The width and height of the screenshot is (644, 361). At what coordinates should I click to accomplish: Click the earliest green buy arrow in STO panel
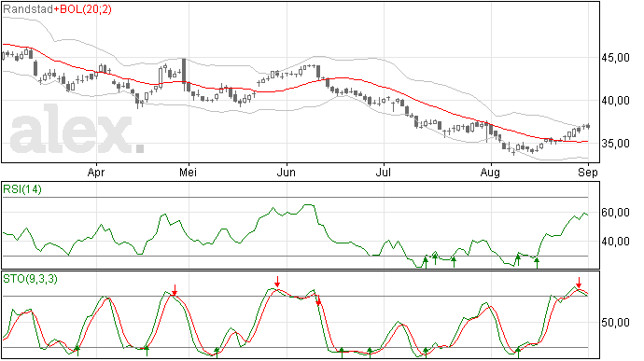pos(77,351)
